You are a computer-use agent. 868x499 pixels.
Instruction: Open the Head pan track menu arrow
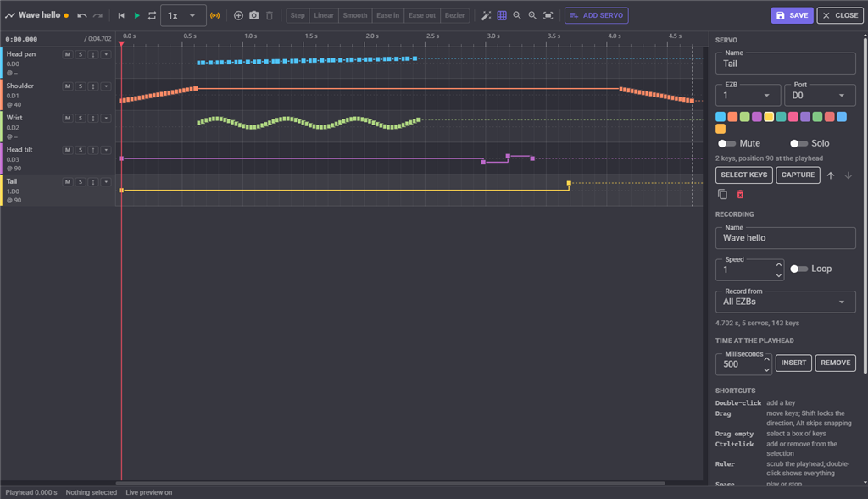pyautogui.click(x=106, y=54)
